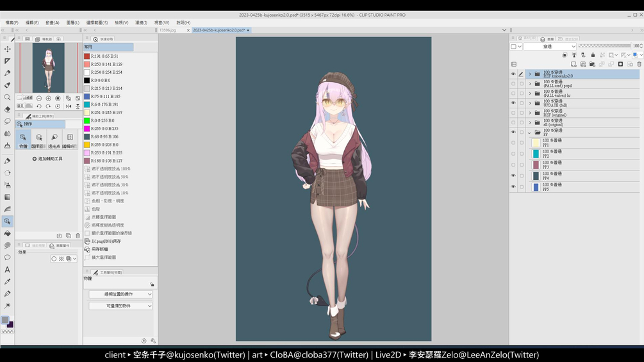Show the PP2 layer

click(x=513, y=154)
